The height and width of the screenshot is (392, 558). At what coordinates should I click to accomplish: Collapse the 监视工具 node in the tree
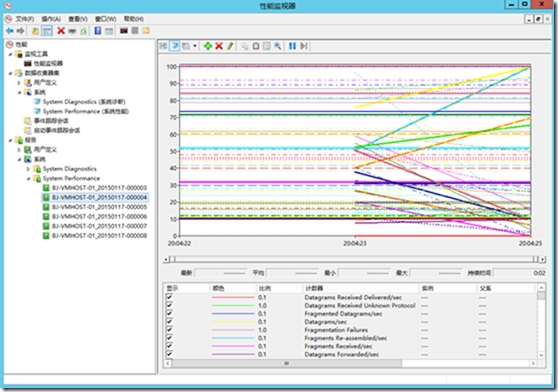point(10,54)
